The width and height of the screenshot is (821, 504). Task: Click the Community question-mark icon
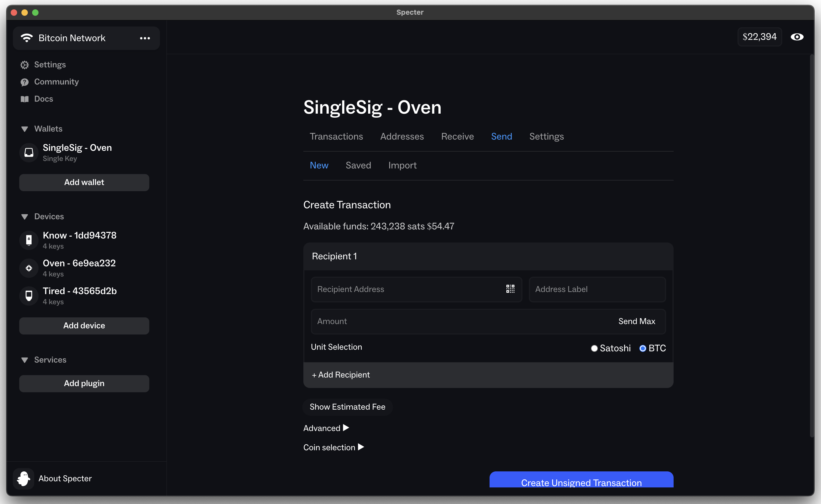(24, 82)
